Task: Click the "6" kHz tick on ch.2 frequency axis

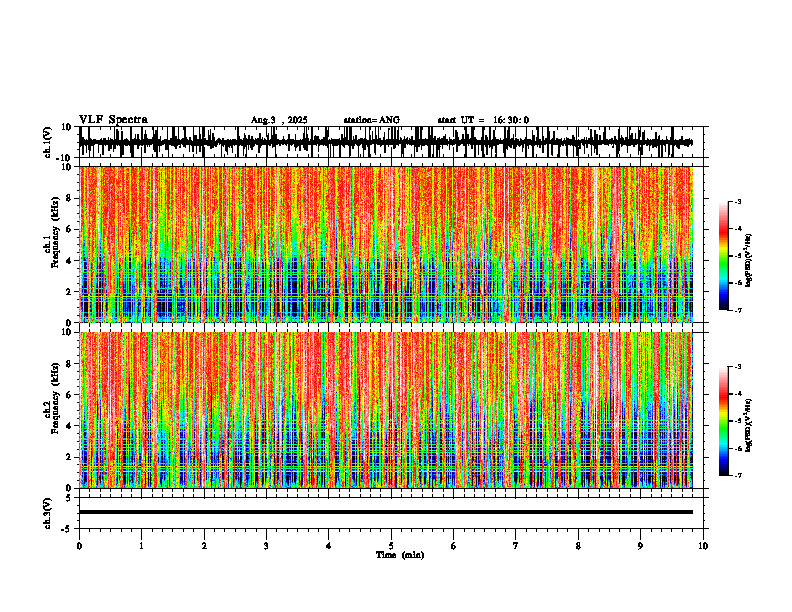Action: pos(70,395)
